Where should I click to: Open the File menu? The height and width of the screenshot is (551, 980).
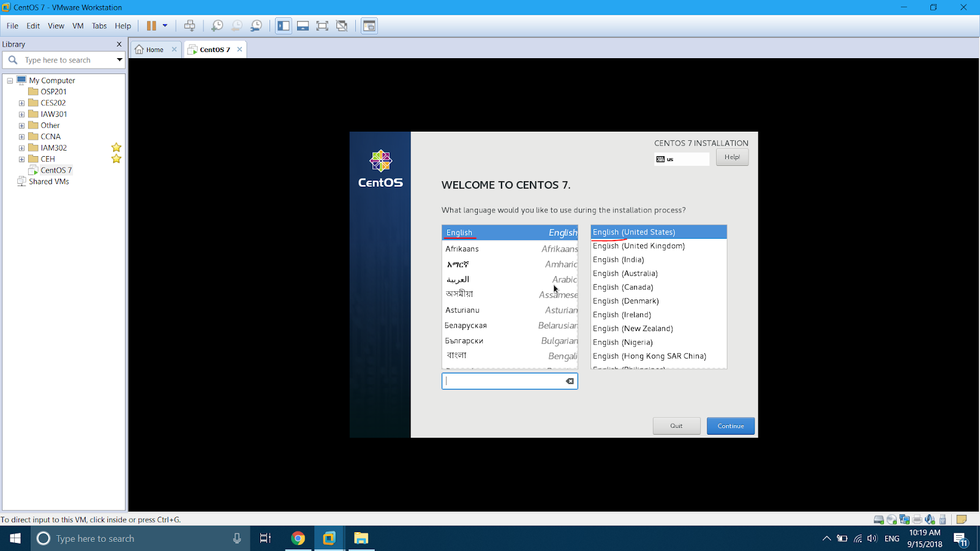point(12,26)
